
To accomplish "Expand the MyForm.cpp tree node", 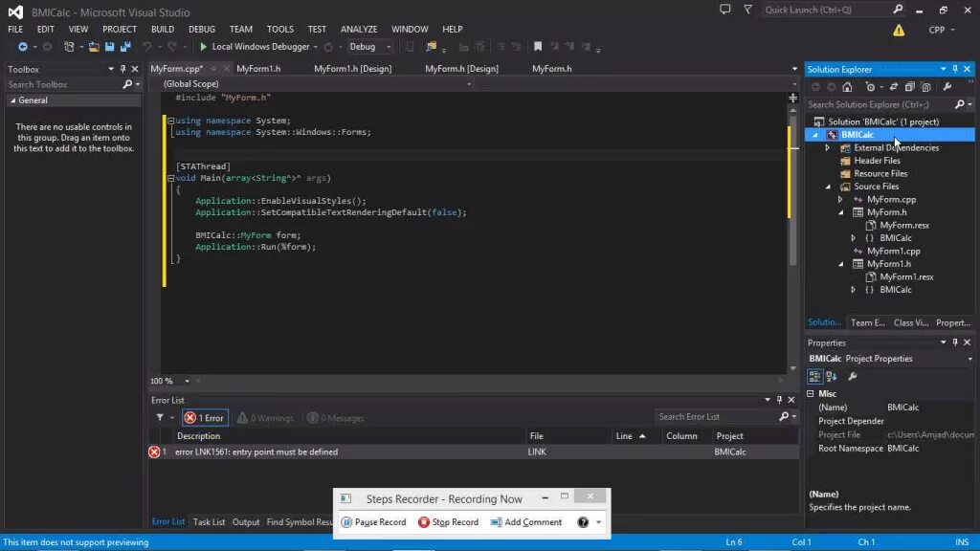I will coord(840,200).
